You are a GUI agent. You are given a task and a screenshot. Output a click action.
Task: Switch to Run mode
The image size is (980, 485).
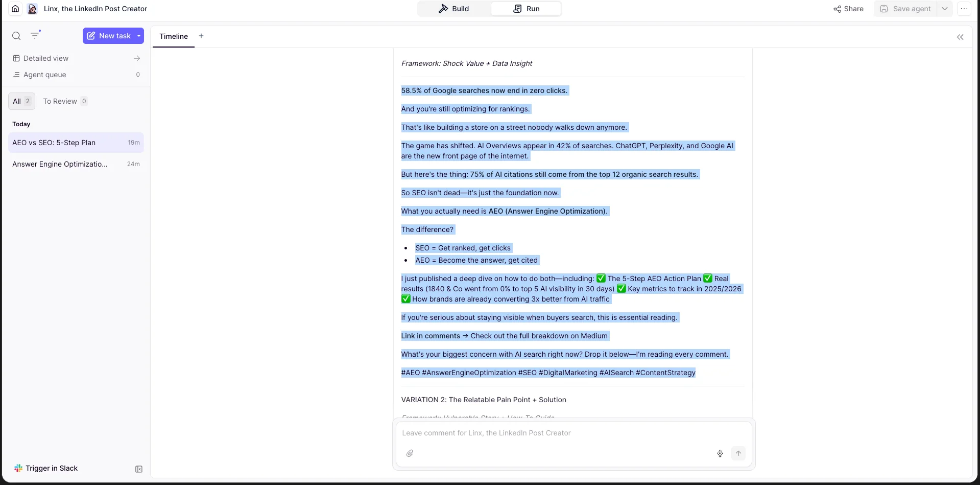(x=526, y=9)
